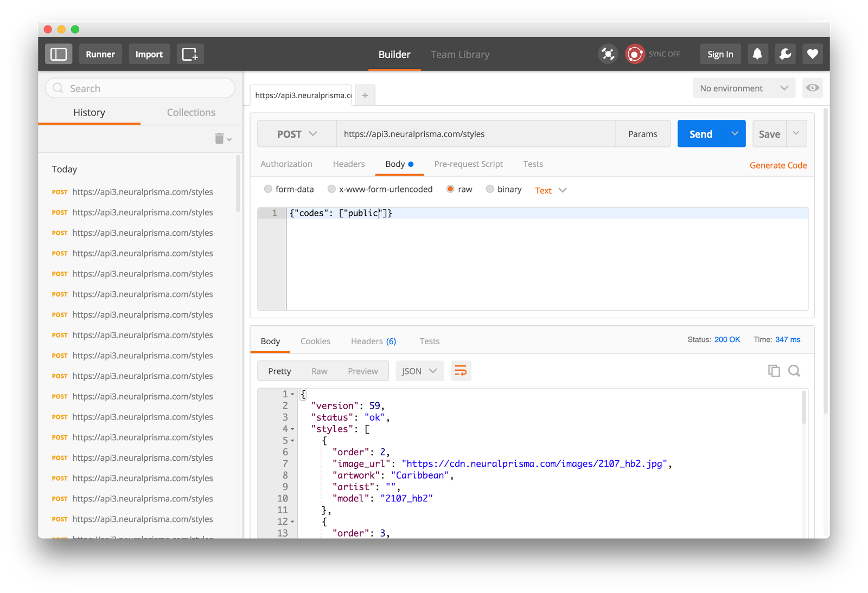Image resolution: width=868 pixels, height=593 pixels.
Task: Click the Params button
Action: pyautogui.click(x=643, y=134)
